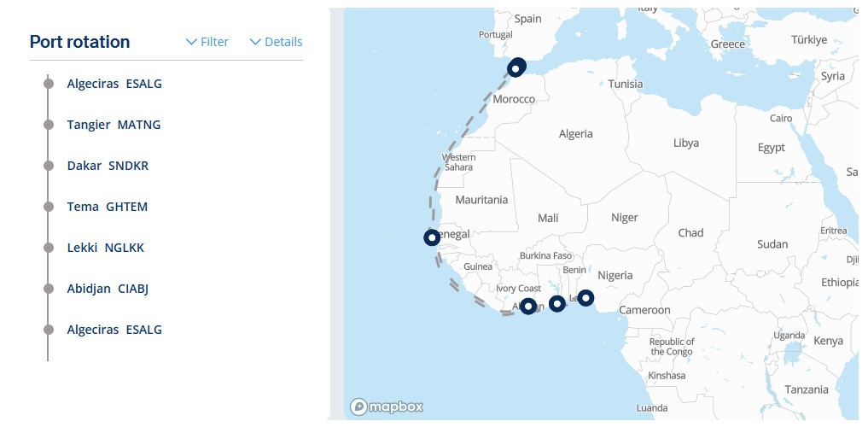The width and height of the screenshot is (868, 427).
Task: Click the Mapbox logo
Action: (x=387, y=407)
